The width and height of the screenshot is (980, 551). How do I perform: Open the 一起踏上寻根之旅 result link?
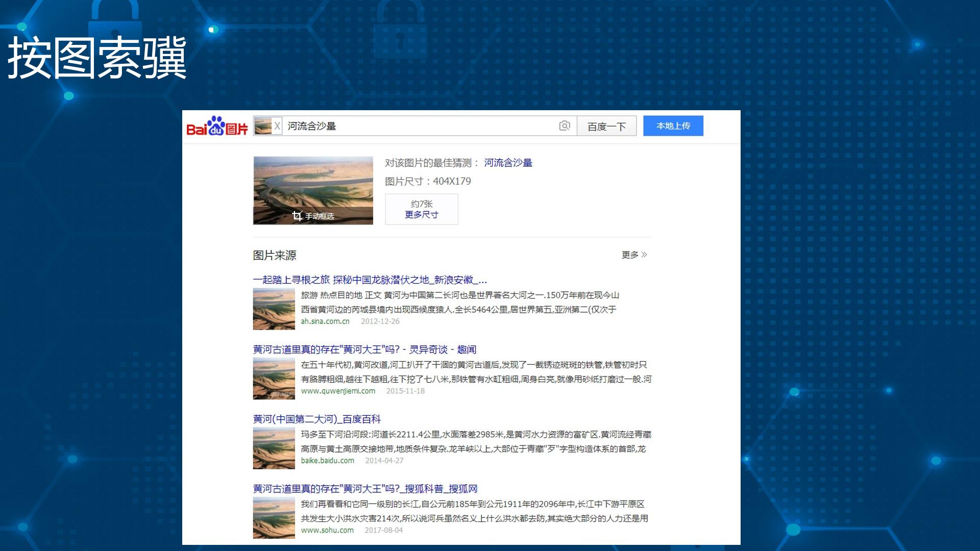tap(370, 280)
